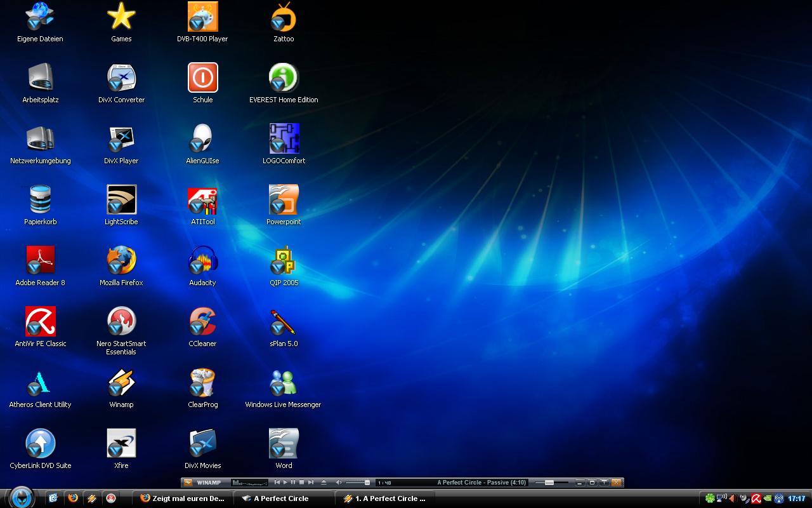Select the Games star icon
This screenshot has height=508, width=812.
pos(121,17)
